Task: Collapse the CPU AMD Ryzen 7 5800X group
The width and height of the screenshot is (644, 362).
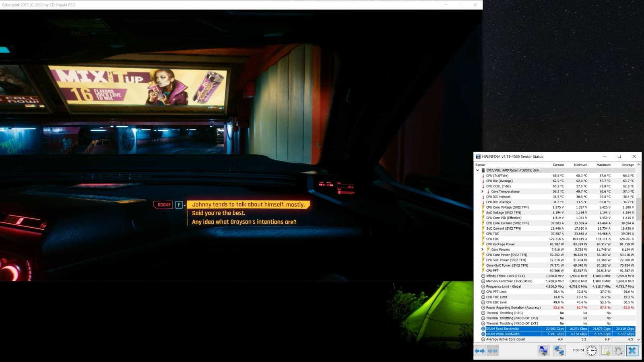Action: coord(478,170)
